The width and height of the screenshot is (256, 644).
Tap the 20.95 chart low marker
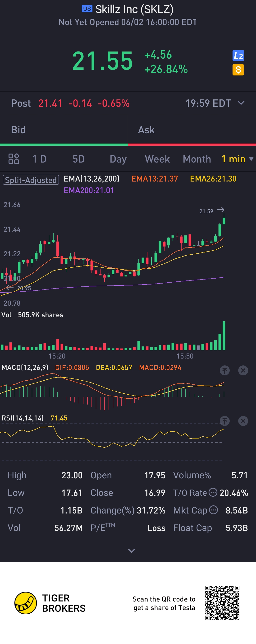(24, 288)
